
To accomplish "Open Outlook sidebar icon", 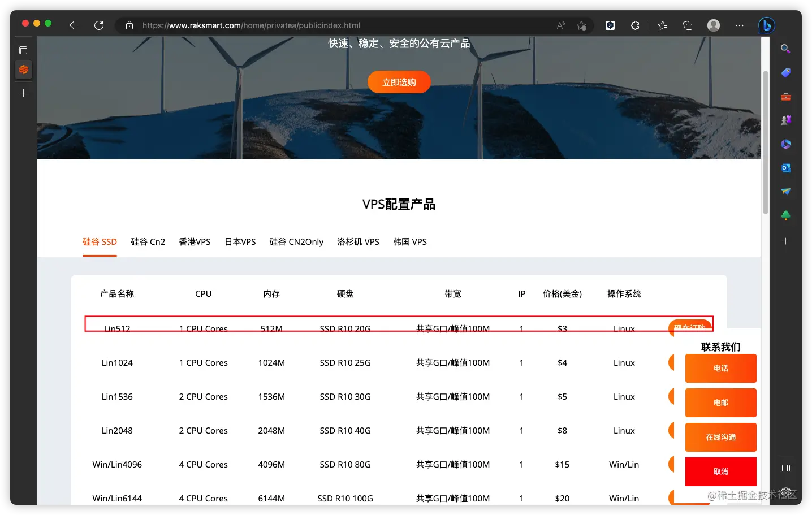I will [785, 168].
